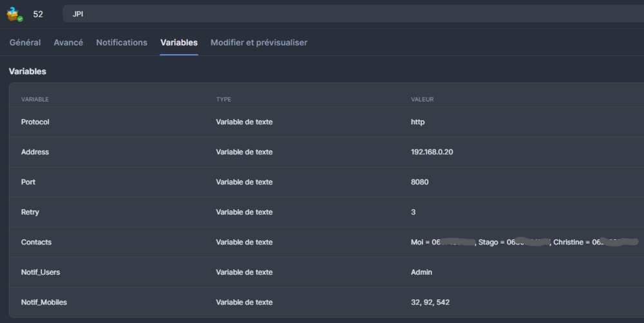Click the Port row type text
Image resolution: width=644 pixels, height=323 pixels.
click(x=244, y=182)
